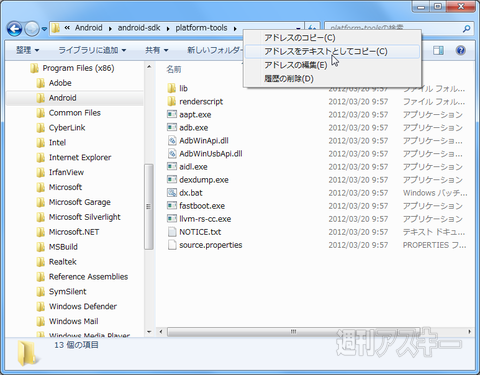Click horizontal scrollbar left arrow

tap(161, 332)
